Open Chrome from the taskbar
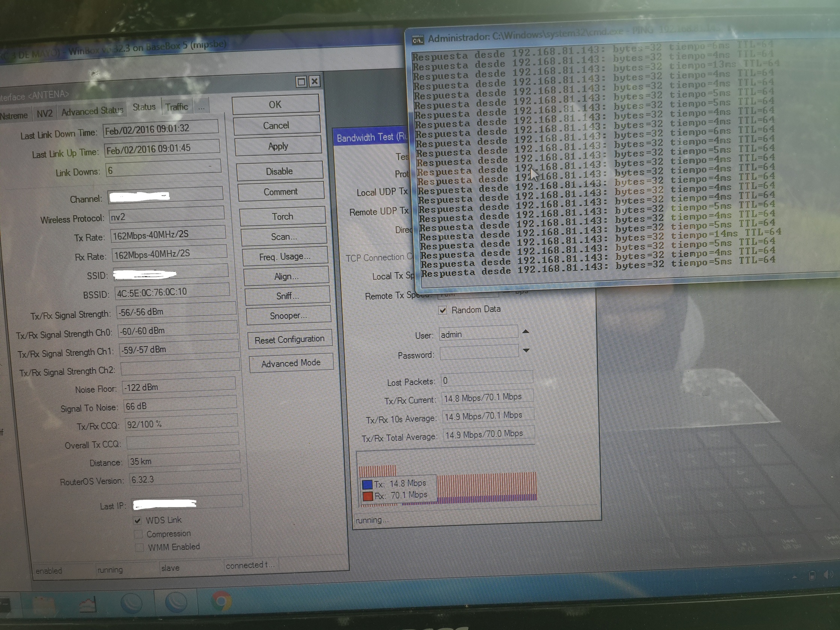The width and height of the screenshot is (840, 630). [222, 602]
